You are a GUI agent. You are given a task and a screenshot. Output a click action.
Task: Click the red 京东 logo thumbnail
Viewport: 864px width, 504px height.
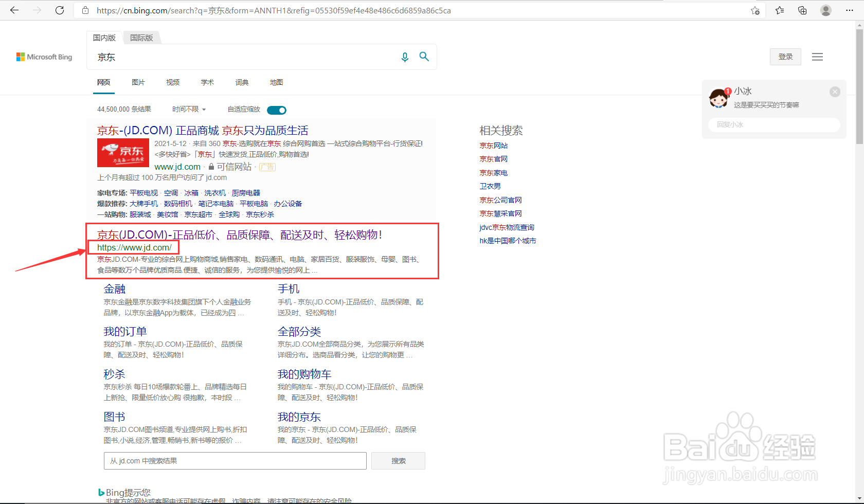[123, 153]
